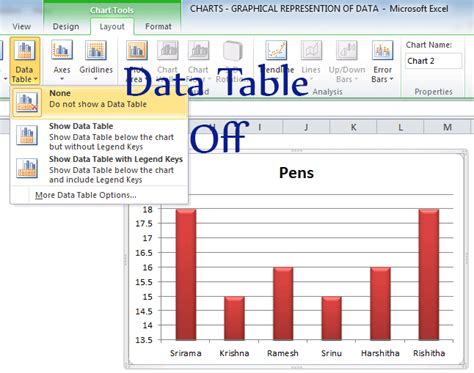Image resolution: width=474 pixels, height=373 pixels.
Task: Click the Srinu axis label
Action: coord(332,353)
